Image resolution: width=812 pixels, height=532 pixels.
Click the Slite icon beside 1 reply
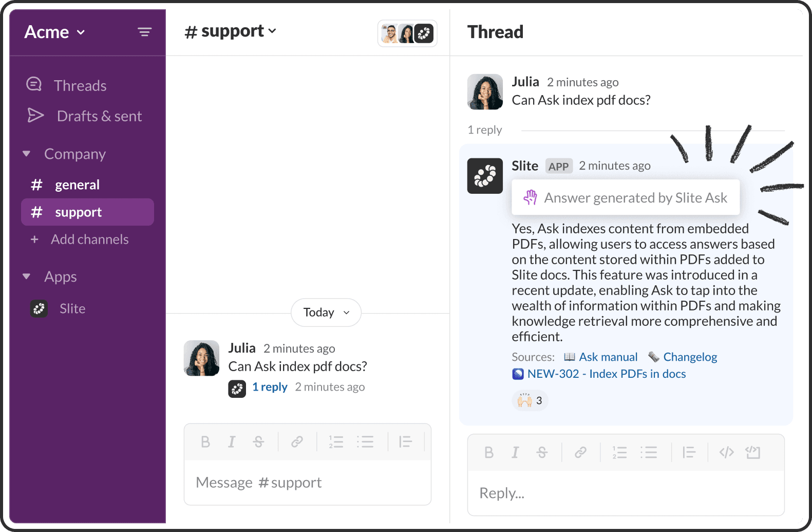237,389
